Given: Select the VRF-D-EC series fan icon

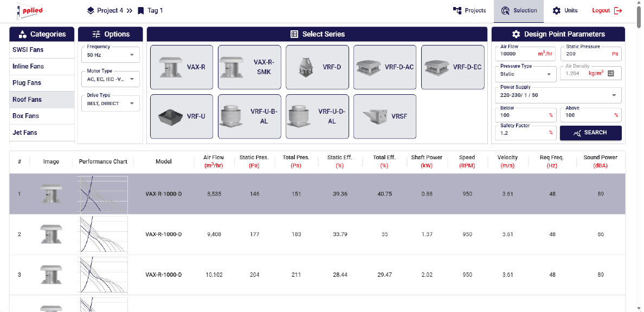Looking at the screenshot, I should click(x=437, y=67).
